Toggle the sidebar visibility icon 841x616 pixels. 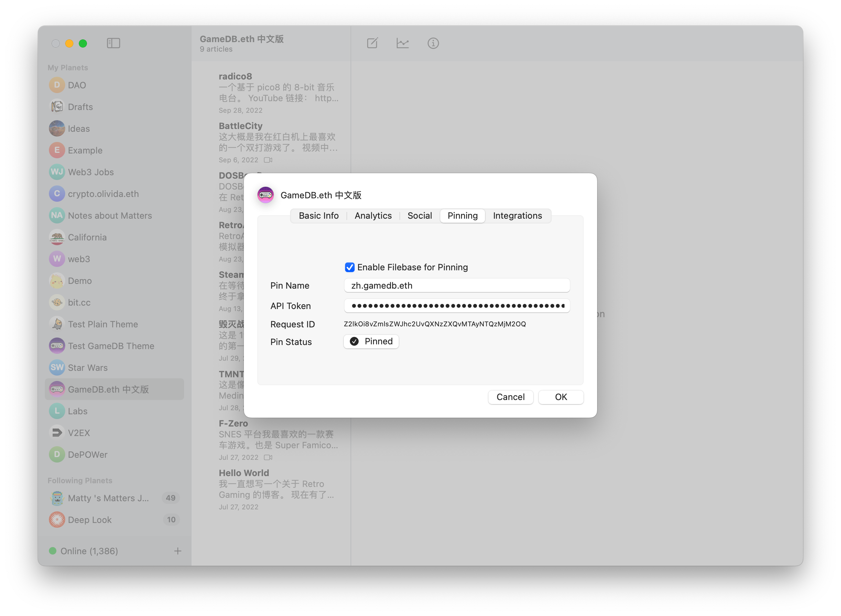point(113,43)
